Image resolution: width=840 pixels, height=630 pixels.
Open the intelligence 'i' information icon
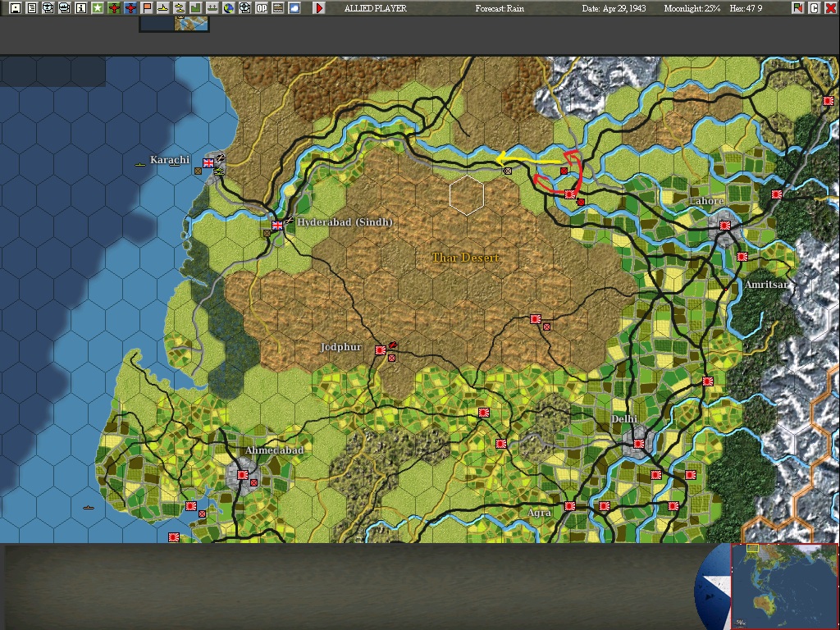point(81,8)
